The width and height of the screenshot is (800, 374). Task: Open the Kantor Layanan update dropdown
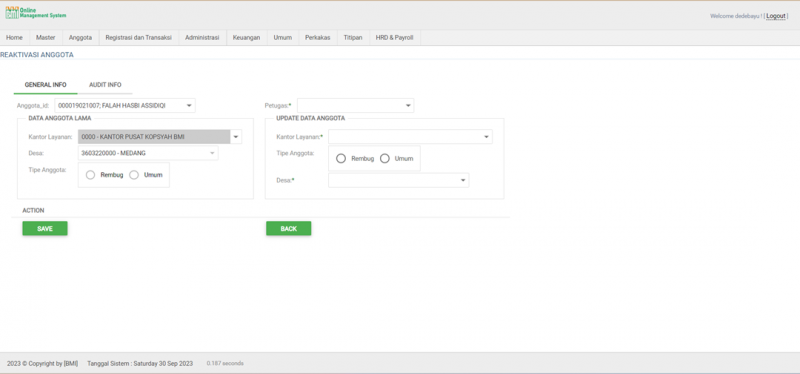click(410, 137)
